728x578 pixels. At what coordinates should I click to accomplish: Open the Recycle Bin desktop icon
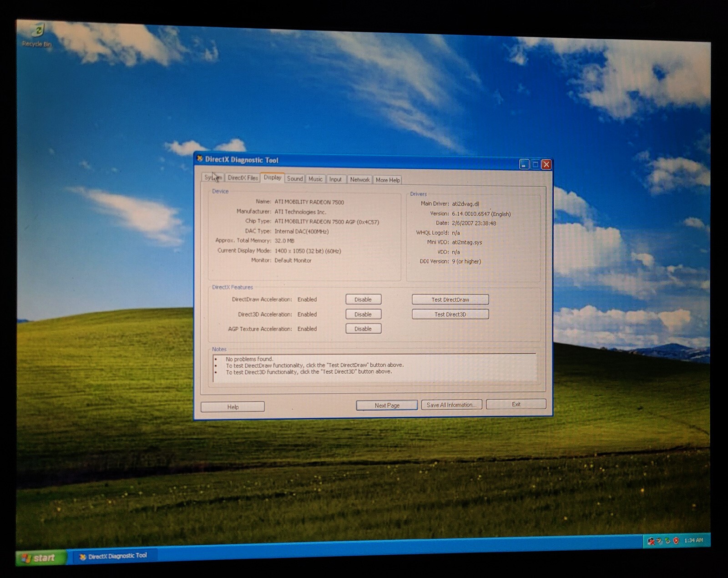(x=37, y=35)
